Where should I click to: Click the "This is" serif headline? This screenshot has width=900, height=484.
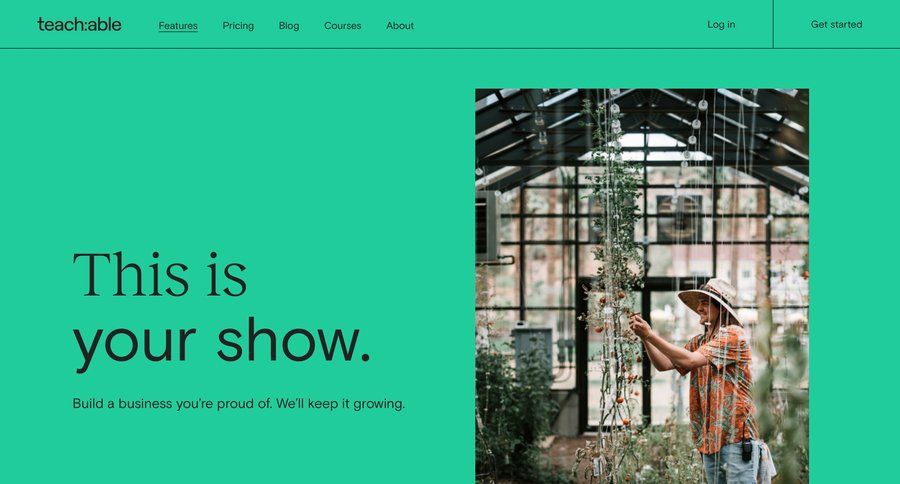[x=160, y=275]
